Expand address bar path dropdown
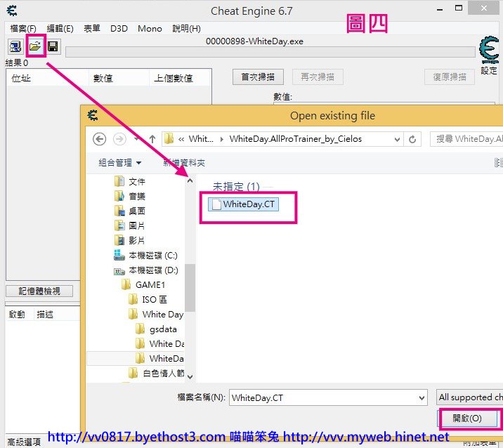Image resolution: width=503 pixels, height=448 pixels. pyautogui.click(x=397, y=139)
